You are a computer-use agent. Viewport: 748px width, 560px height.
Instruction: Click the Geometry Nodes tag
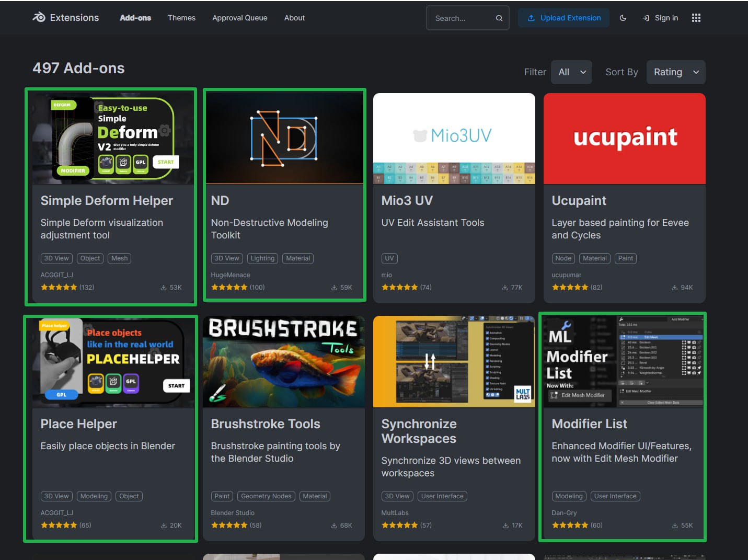(267, 496)
